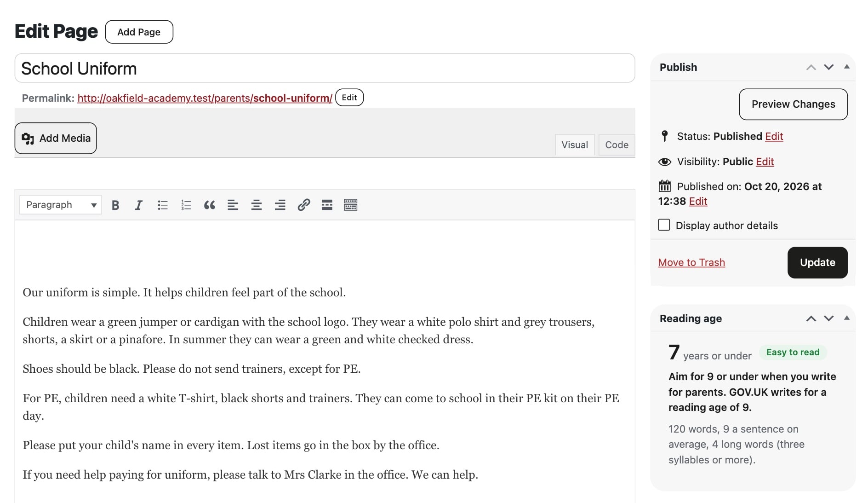Click the Add Page button
The height and width of the screenshot is (503, 868).
point(139,32)
